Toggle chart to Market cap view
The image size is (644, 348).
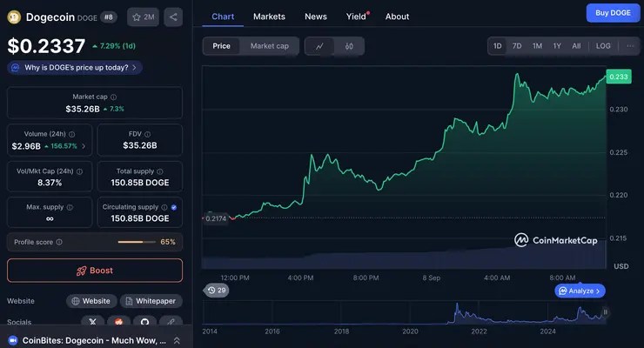tap(269, 46)
